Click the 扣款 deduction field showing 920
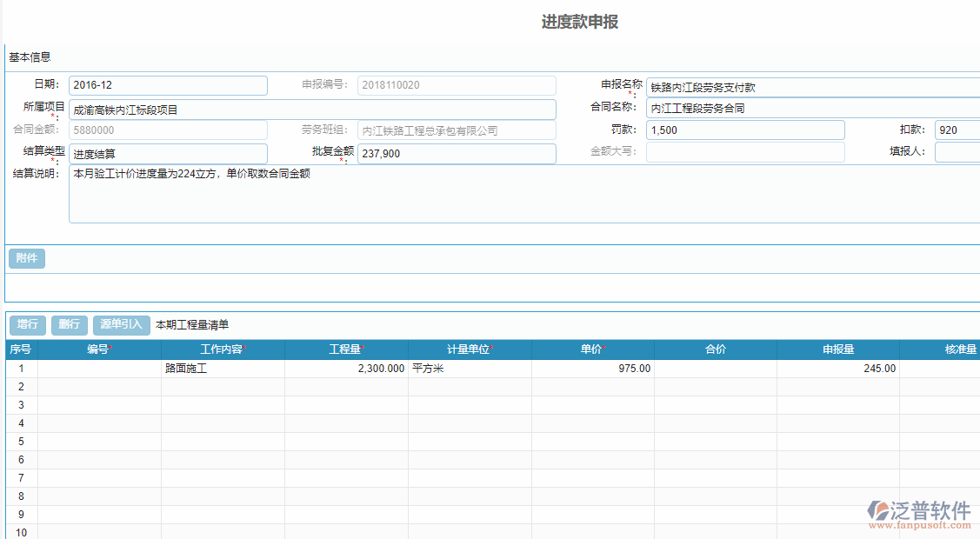This screenshot has height=539, width=980. pos(957,129)
